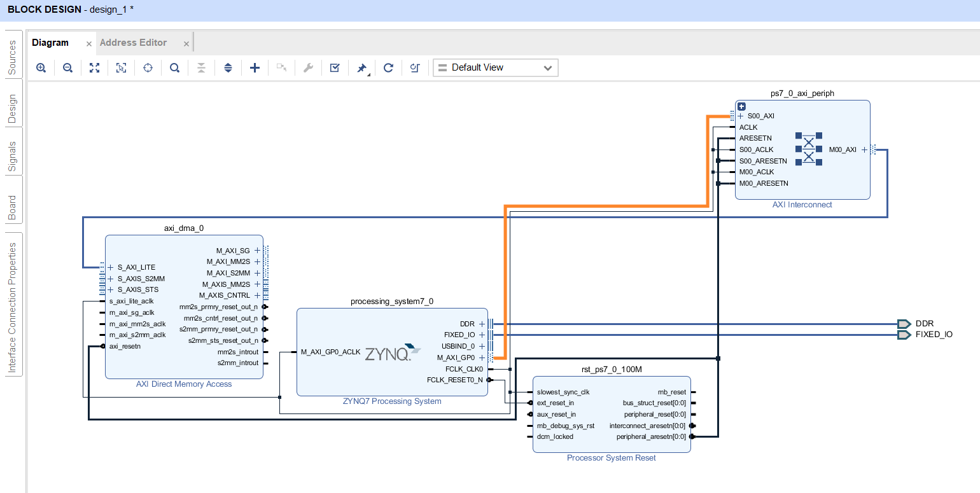Select the Zoom Out tool

[x=67, y=67]
